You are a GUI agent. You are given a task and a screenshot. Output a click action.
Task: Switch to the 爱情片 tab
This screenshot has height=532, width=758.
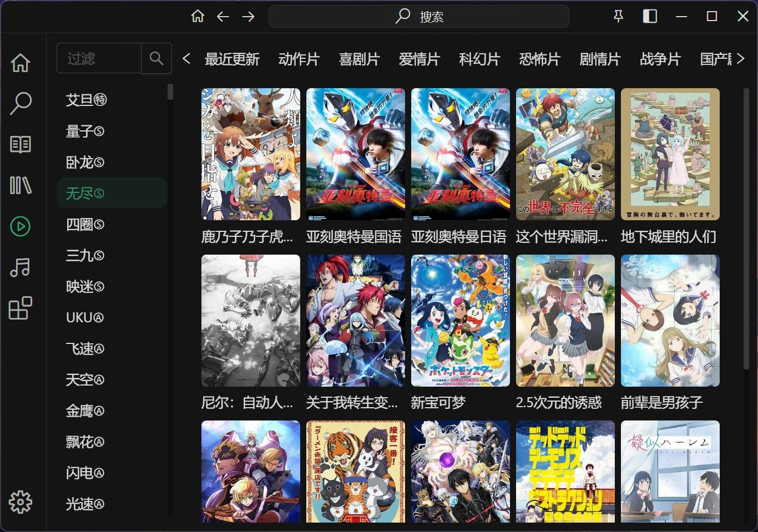click(420, 59)
